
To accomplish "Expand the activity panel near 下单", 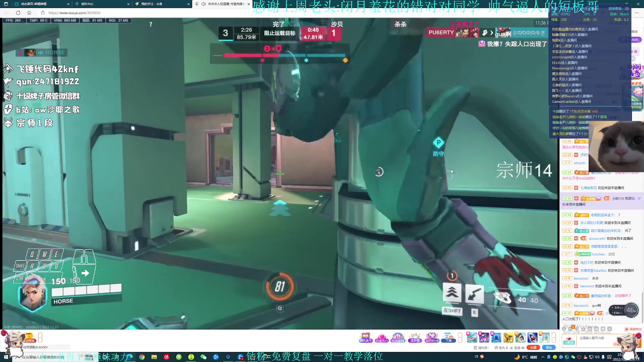I will tap(460, 338).
